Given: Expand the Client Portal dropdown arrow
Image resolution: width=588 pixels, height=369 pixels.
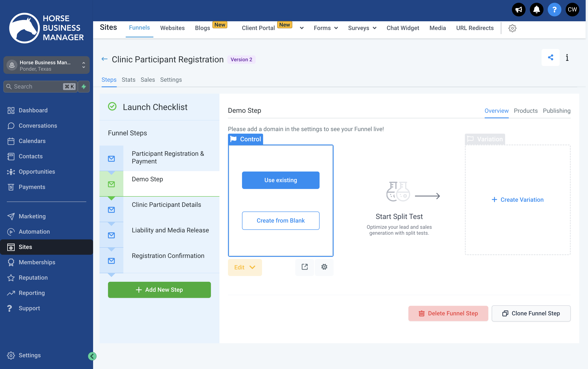Looking at the screenshot, I should pyautogui.click(x=302, y=28).
